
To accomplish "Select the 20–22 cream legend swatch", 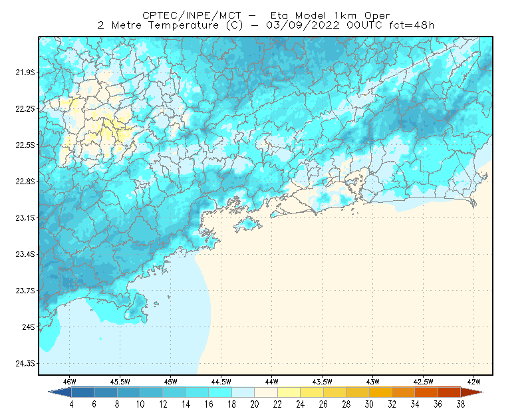I will 266,392.
